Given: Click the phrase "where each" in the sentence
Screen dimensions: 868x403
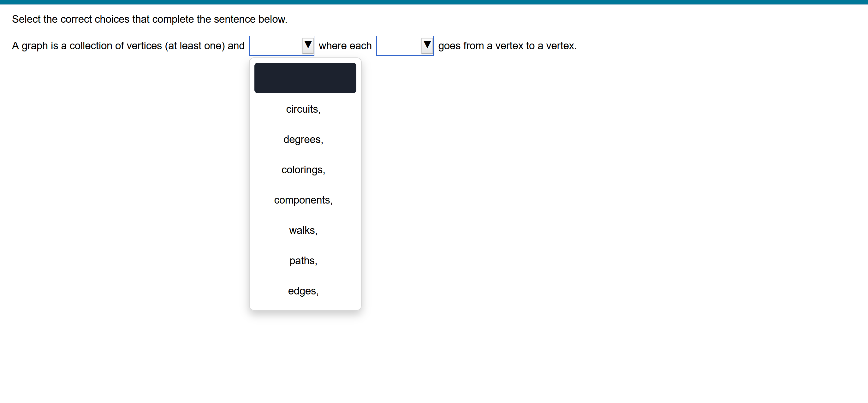Looking at the screenshot, I should (x=345, y=45).
